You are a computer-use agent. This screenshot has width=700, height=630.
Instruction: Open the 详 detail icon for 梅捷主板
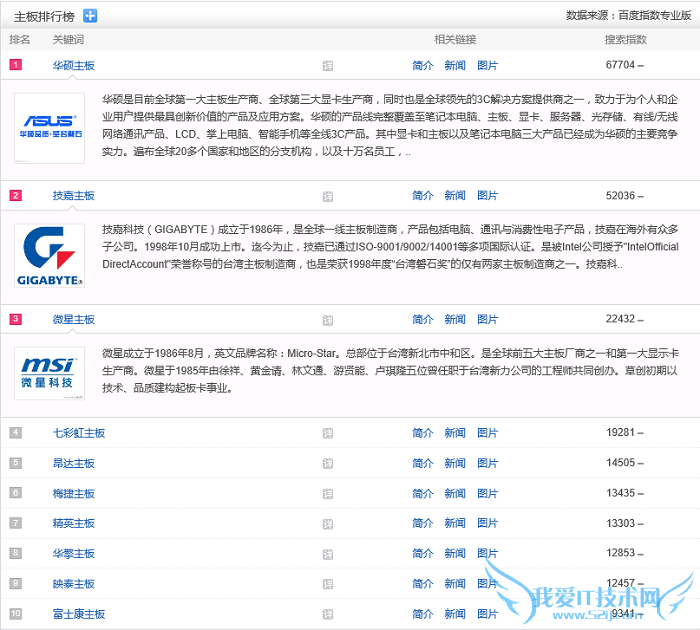pos(328,494)
